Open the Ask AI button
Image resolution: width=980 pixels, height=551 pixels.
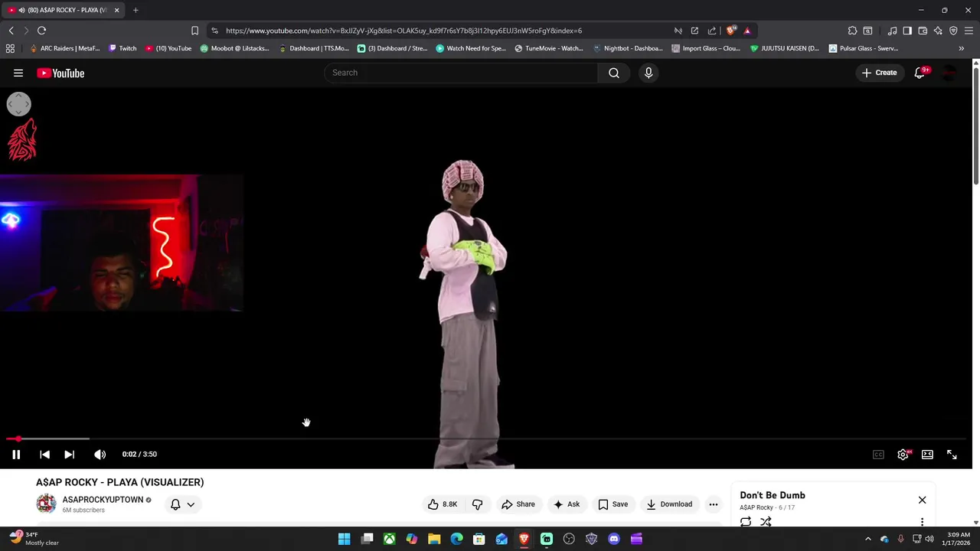click(567, 504)
